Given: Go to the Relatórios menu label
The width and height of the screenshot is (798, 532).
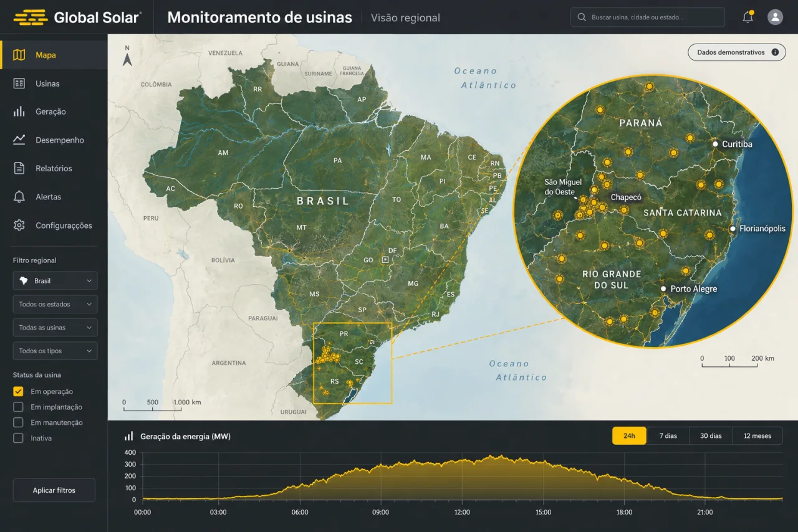Looking at the screenshot, I should click(x=54, y=168).
